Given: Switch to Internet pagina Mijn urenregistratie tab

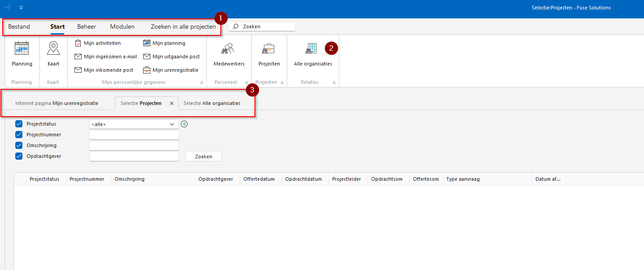Looking at the screenshot, I should 57,103.
